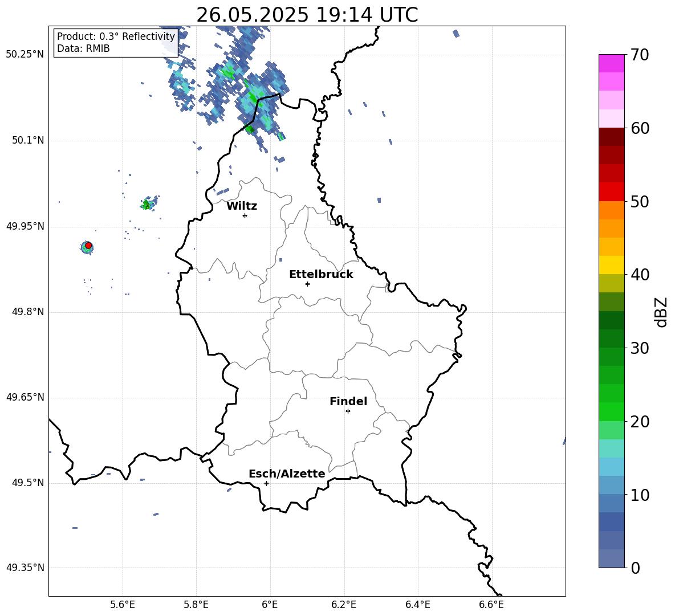Click the title "26.05.2025 19:14 UTC"
The height and width of the screenshot is (616, 675).
pyautogui.click(x=307, y=15)
